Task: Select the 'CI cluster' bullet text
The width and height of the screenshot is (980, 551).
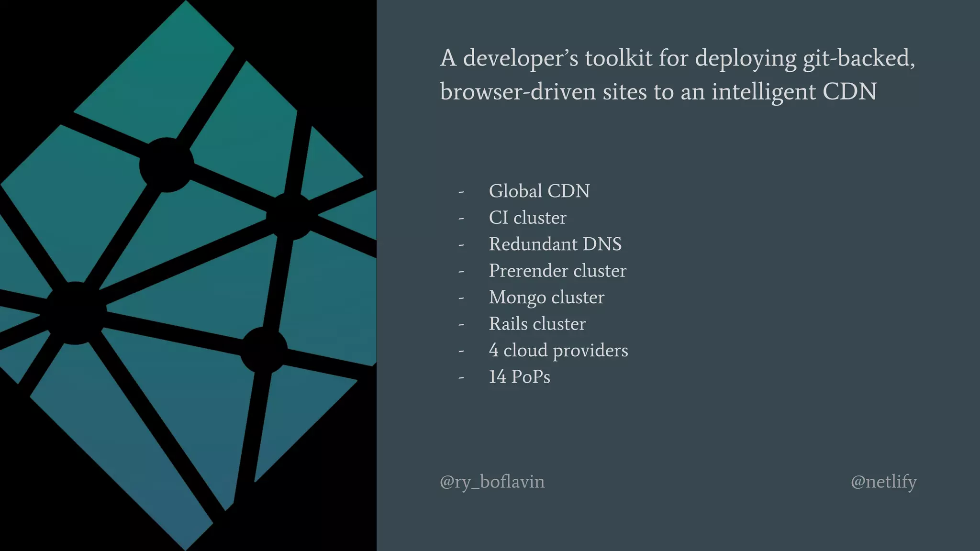Action: coord(527,218)
